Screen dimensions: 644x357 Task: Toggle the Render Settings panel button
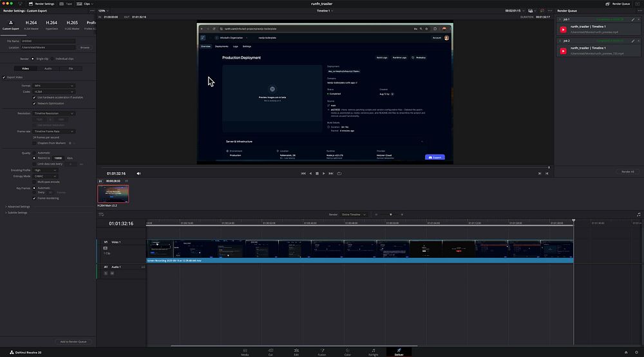[x=41, y=4]
